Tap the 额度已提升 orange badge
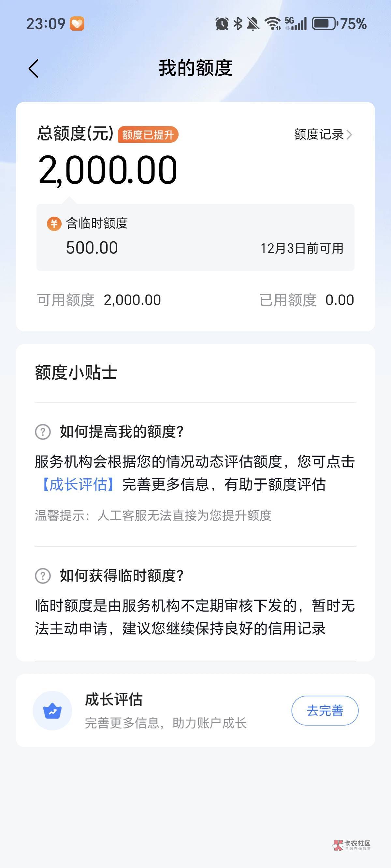The height and width of the screenshot is (868, 391). [x=148, y=135]
